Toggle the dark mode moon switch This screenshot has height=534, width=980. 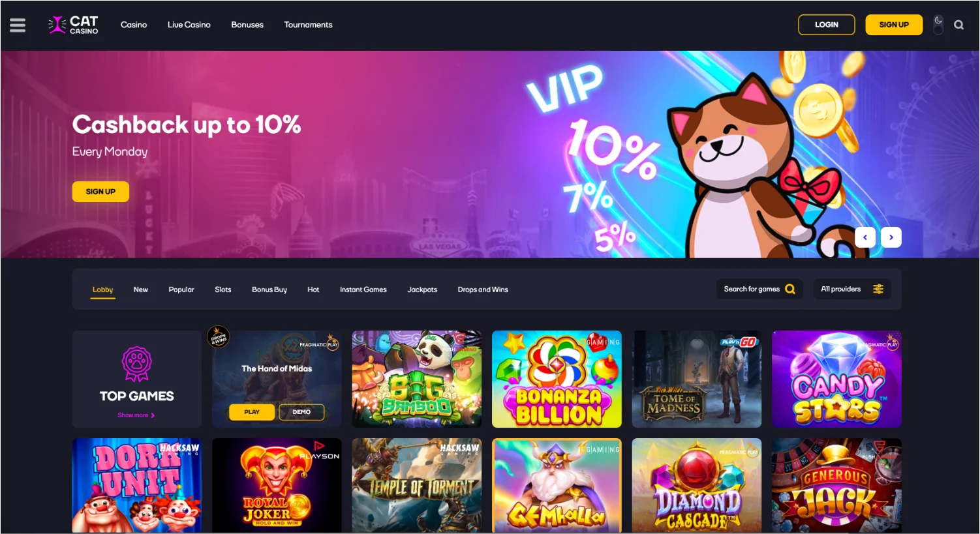(938, 25)
